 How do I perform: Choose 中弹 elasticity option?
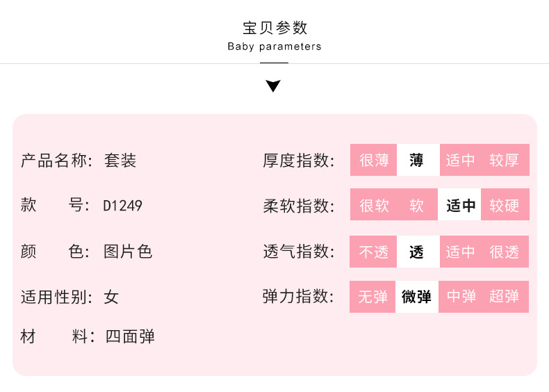[x=460, y=297]
